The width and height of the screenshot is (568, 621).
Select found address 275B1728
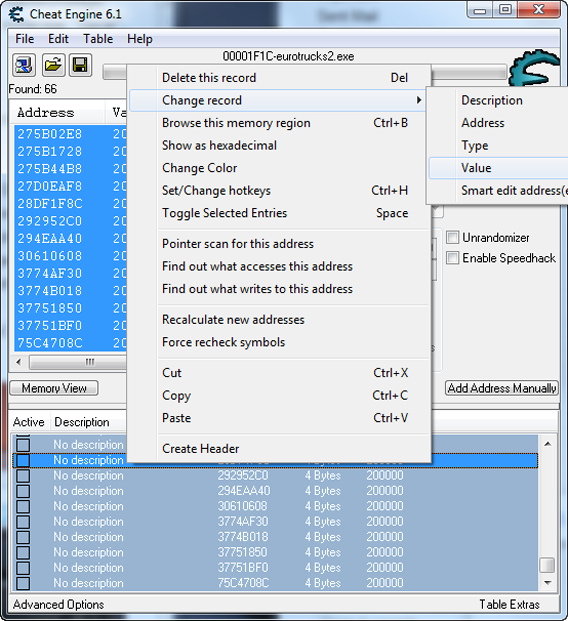[x=50, y=151]
